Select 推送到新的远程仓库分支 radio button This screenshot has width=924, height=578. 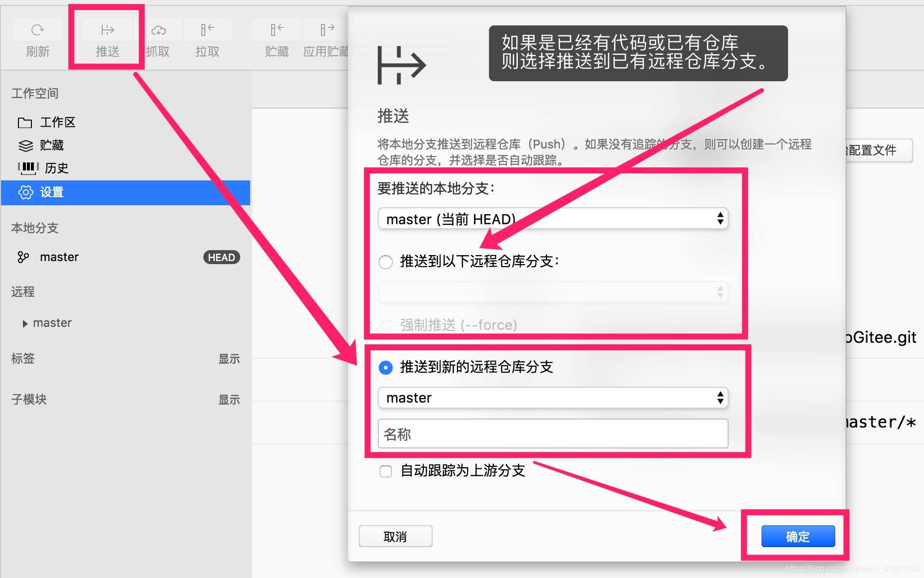[386, 368]
